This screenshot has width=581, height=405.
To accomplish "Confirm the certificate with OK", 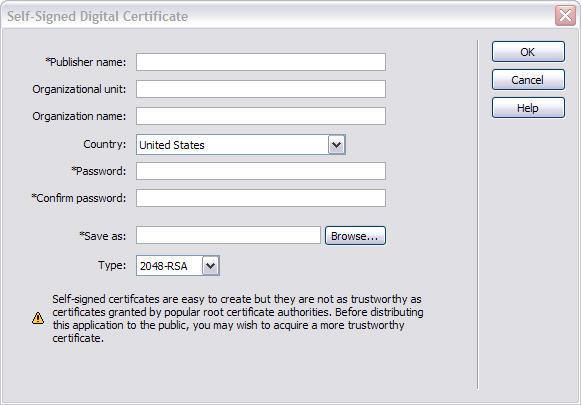I will coord(528,52).
